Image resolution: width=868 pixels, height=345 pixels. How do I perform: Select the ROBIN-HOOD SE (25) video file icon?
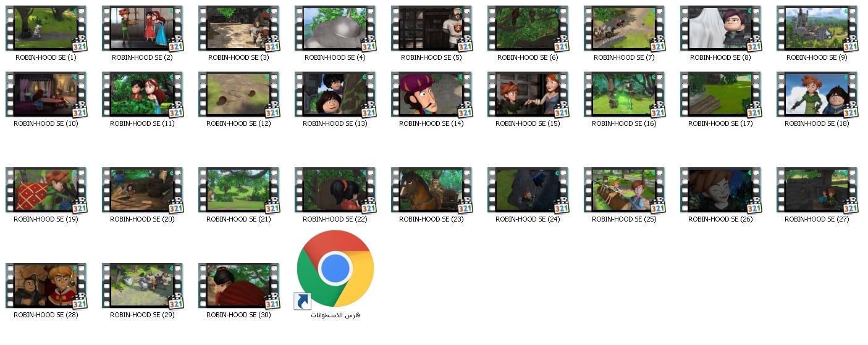point(624,190)
